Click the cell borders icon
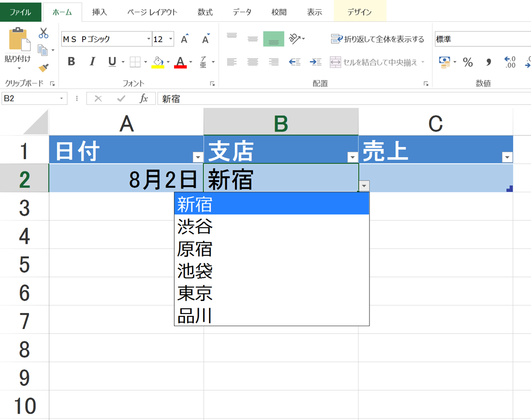 pos(135,61)
